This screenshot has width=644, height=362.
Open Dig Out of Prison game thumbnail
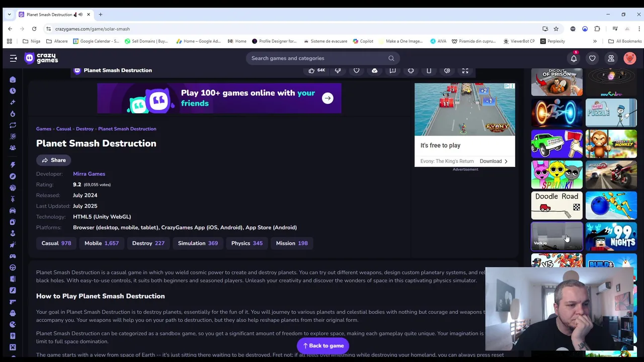point(557,82)
